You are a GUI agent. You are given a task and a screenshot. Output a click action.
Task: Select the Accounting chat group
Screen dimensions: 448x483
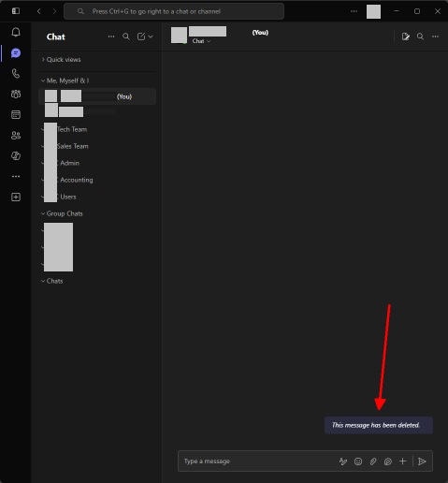tap(77, 180)
